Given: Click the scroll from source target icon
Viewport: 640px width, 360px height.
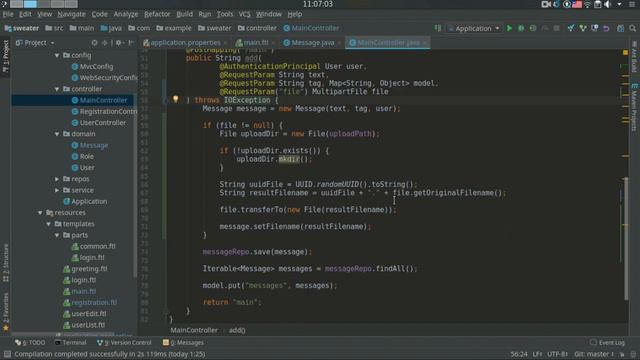Looking at the screenshot, I should pyautogui.click(x=94, y=42).
